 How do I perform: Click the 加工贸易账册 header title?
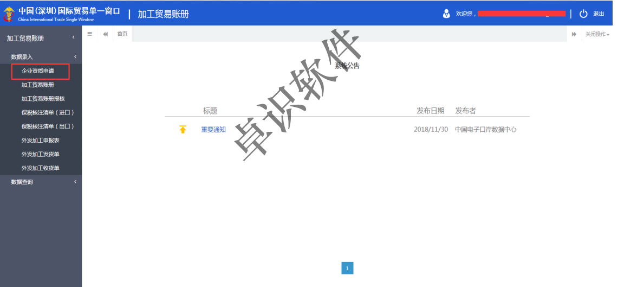tap(164, 14)
